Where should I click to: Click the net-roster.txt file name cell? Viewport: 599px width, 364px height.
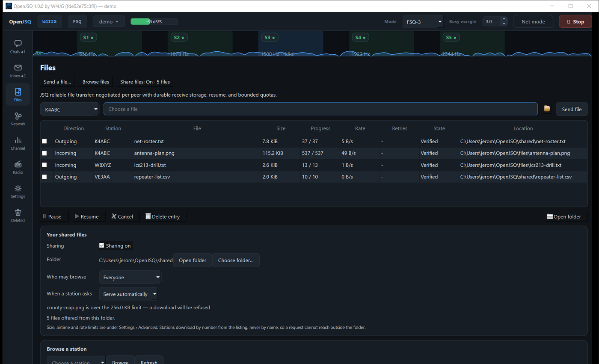coord(197,141)
